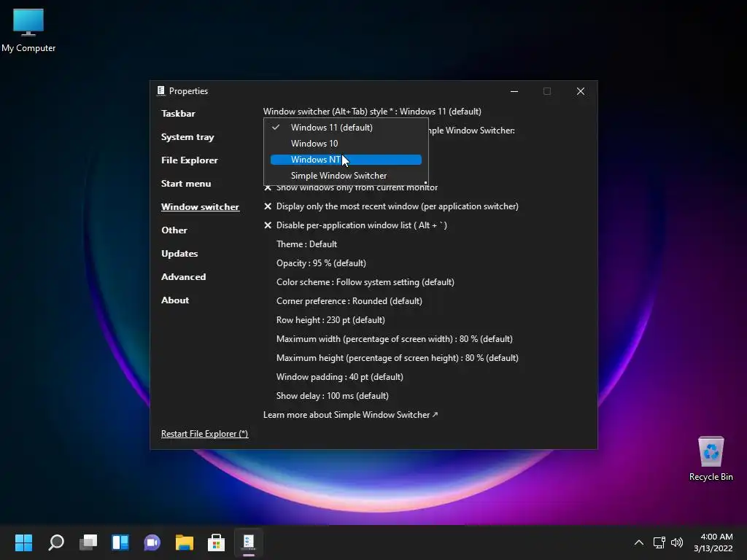Image resolution: width=747 pixels, height=560 pixels.
Task: Open the Start menu section
Action: coord(186,183)
